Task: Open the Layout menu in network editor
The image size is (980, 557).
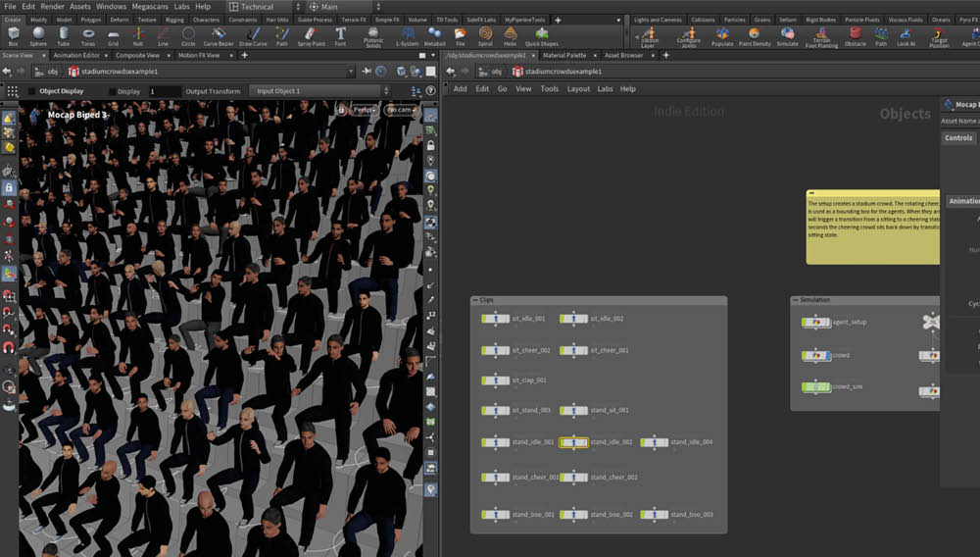Action: click(578, 88)
